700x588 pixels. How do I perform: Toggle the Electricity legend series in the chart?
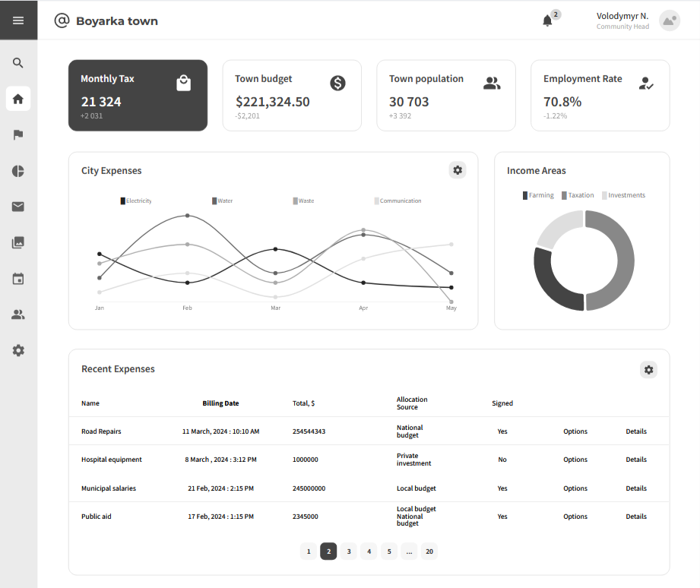[x=136, y=201]
